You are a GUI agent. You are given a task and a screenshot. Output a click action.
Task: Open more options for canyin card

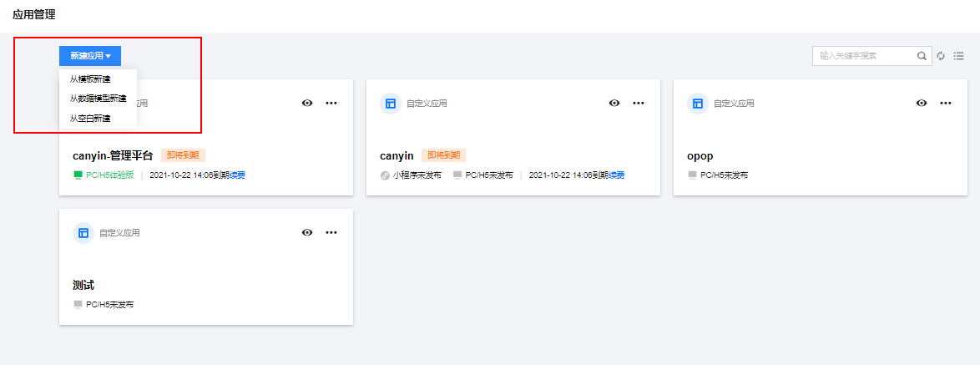click(x=638, y=103)
